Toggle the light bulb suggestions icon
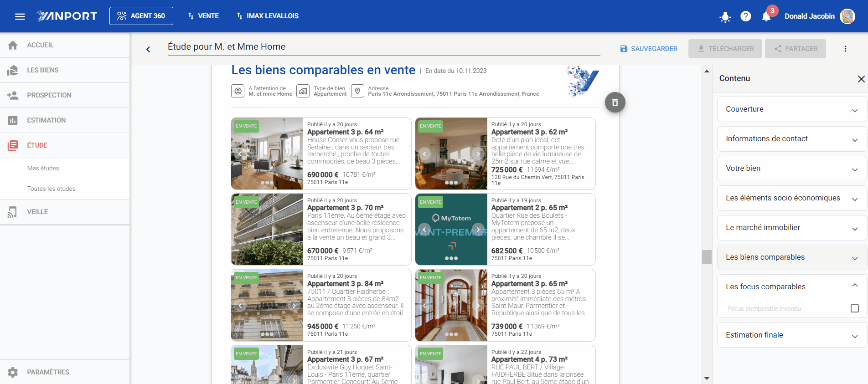Viewport: 868px width, 384px height. click(x=725, y=17)
